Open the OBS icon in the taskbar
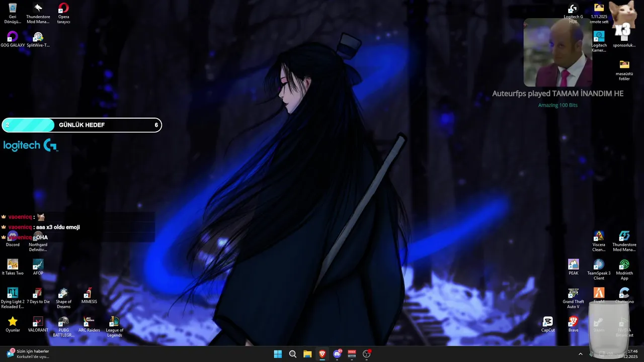644x362 pixels. click(x=367, y=354)
